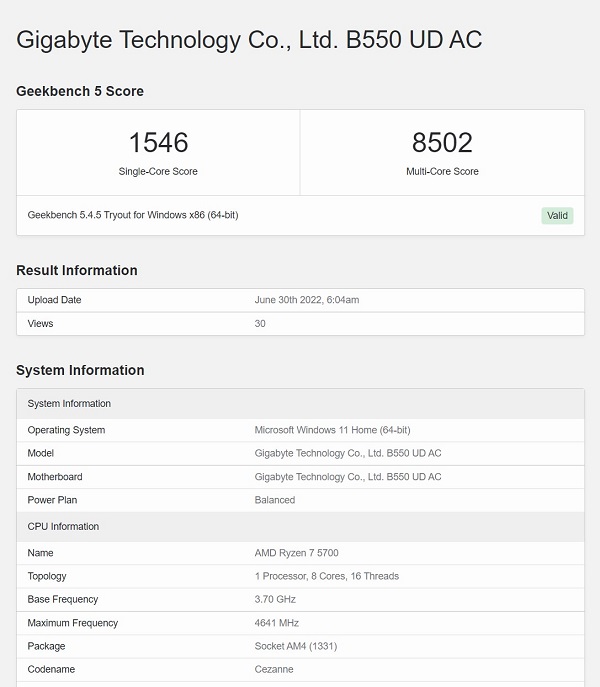
Task: Click Microsoft Windows 11 Home (64-bit) value
Action: (x=332, y=430)
